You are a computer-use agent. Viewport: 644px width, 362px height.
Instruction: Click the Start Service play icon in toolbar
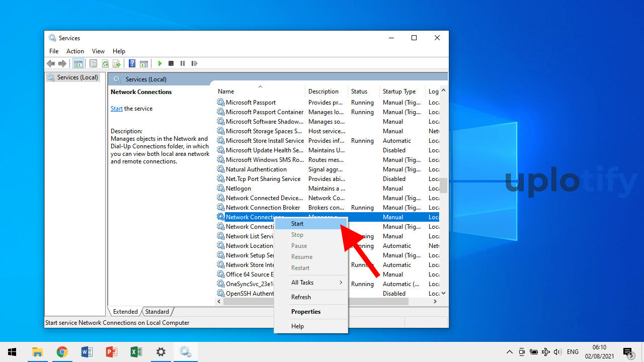pos(159,63)
